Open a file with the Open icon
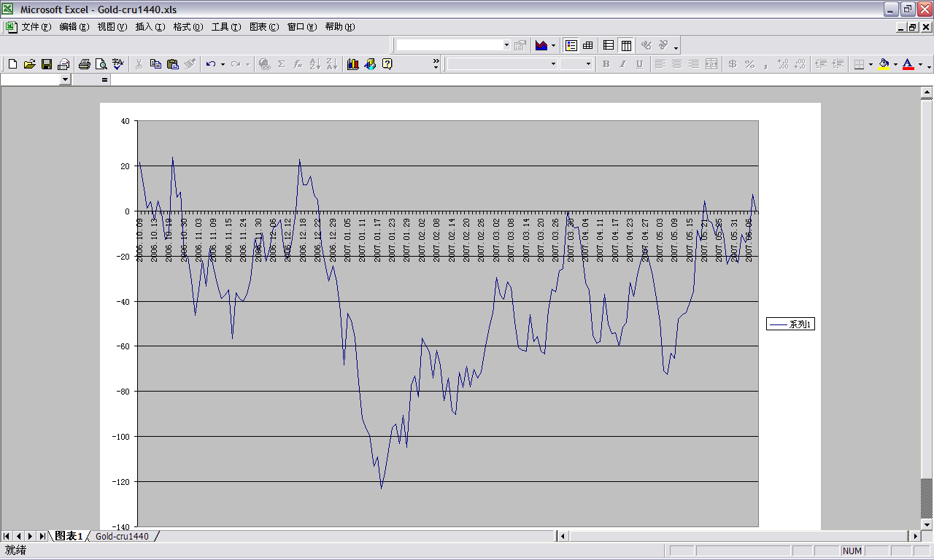The width and height of the screenshot is (934, 560). point(29,64)
